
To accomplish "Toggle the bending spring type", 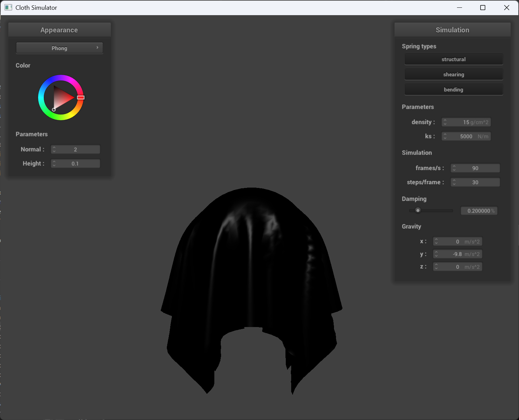I will click(454, 90).
